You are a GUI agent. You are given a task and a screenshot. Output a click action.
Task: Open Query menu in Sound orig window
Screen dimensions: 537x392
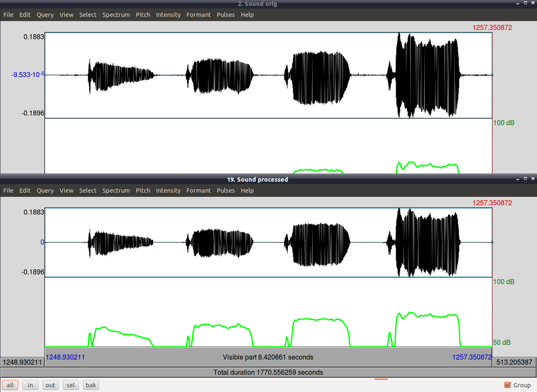point(45,15)
